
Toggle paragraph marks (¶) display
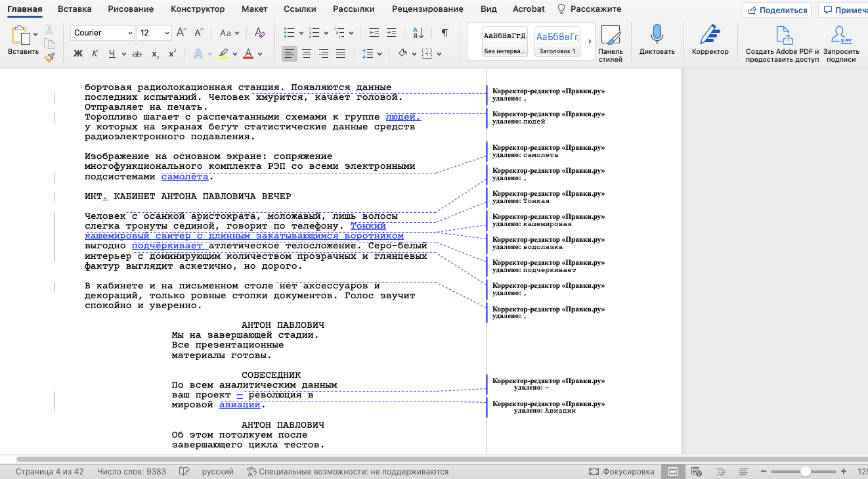[445, 33]
